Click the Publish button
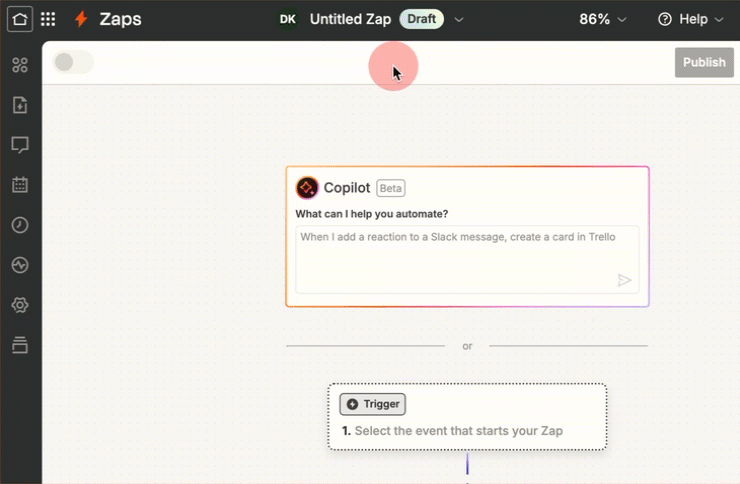 tap(704, 62)
